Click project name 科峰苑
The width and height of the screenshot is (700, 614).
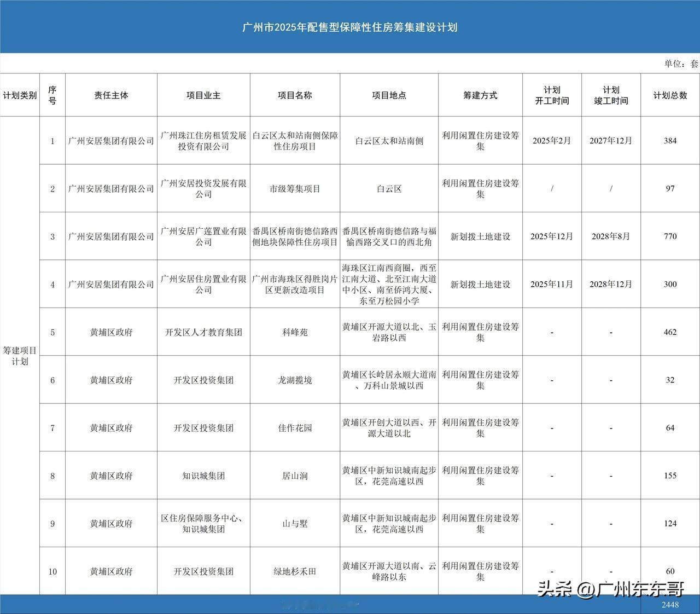click(x=295, y=332)
